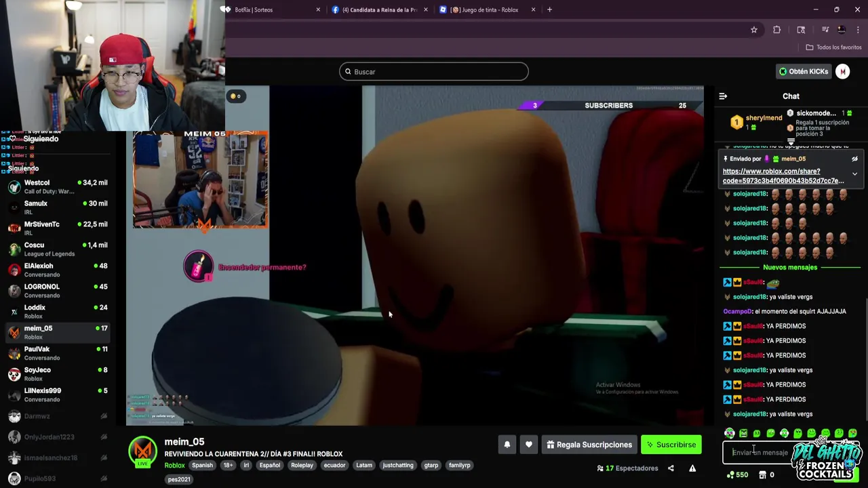The height and width of the screenshot is (488, 868).
Task: Open the tab search lens icon
Action: pos(801,30)
